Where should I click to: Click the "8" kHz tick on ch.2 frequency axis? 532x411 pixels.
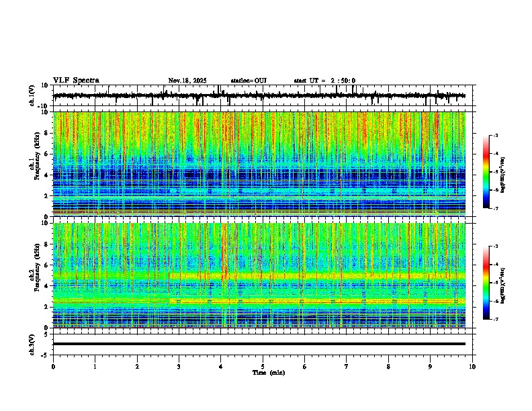[46, 244]
